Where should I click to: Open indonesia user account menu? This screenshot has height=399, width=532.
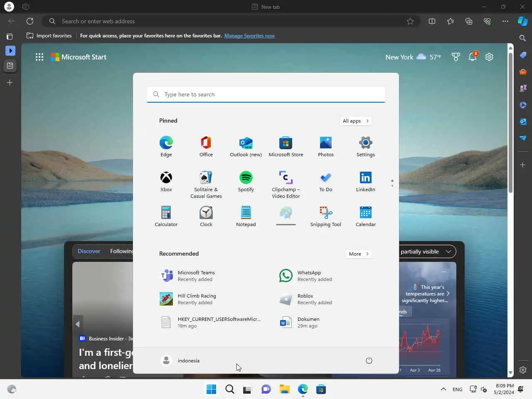180,360
